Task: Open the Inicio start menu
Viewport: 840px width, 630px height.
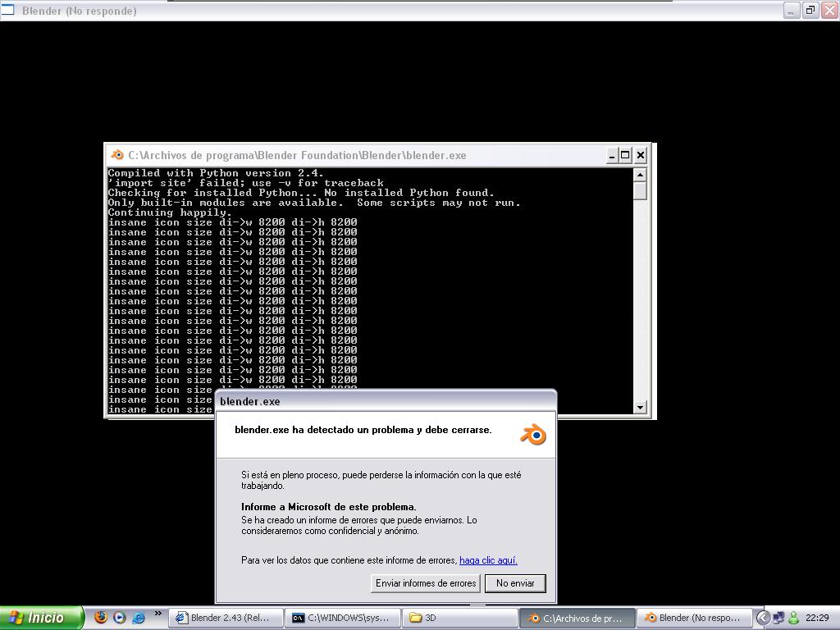Action: [x=41, y=618]
